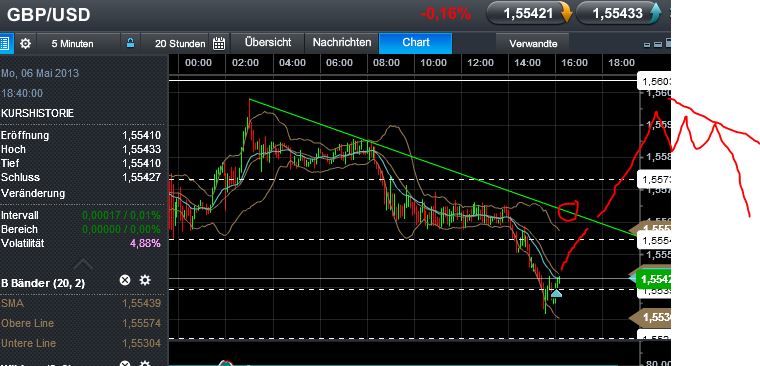Open chart settings gear in toolbar

pos(25,44)
